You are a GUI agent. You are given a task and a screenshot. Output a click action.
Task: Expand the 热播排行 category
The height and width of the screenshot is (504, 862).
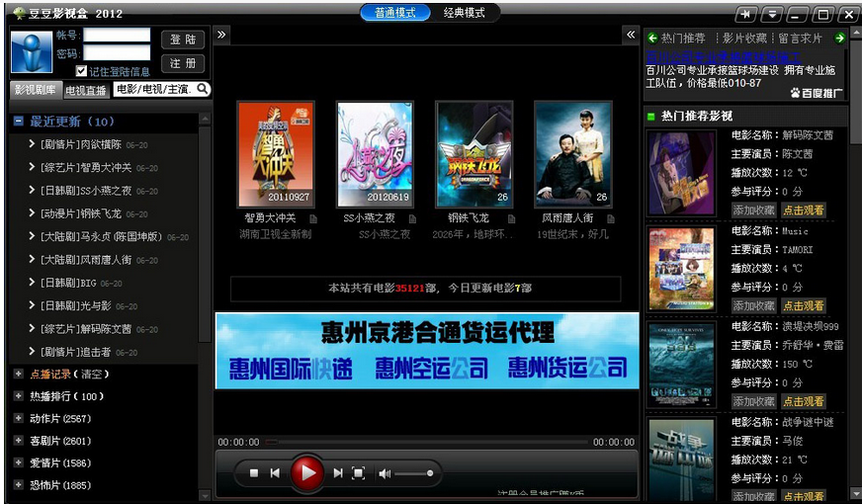pyautogui.click(x=19, y=395)
